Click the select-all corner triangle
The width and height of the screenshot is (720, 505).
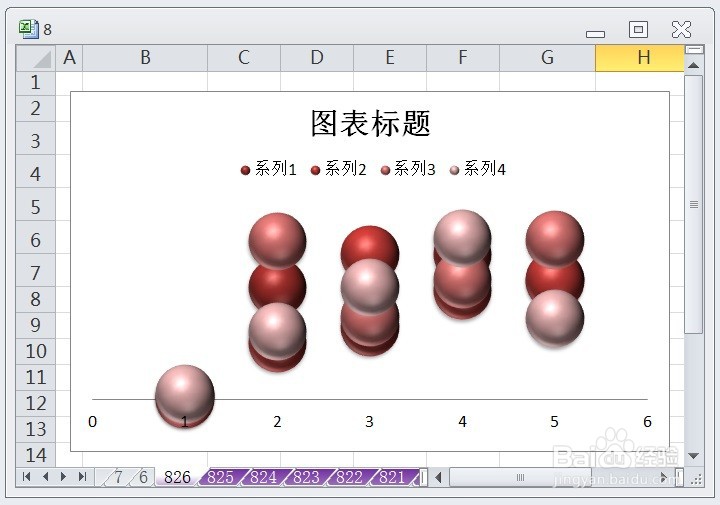(x=36, y=58)
